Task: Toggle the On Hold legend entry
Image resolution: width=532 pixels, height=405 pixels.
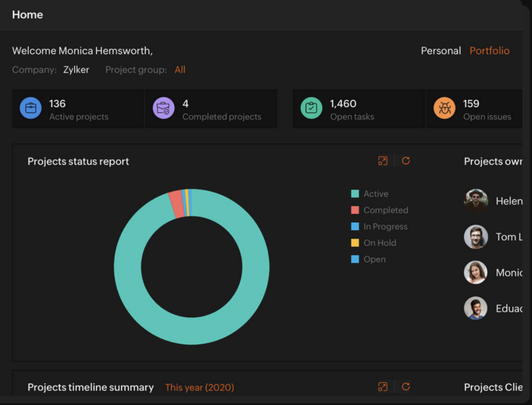Action: click(373, 243)
